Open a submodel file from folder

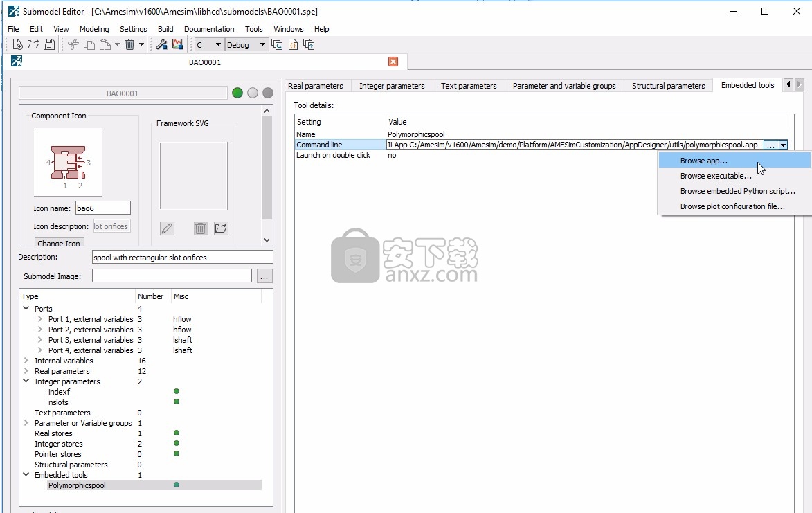click(x=33, y=44)
